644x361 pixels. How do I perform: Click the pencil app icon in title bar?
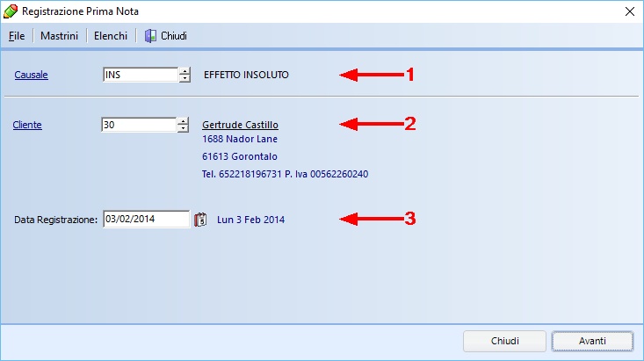(11, 11)
